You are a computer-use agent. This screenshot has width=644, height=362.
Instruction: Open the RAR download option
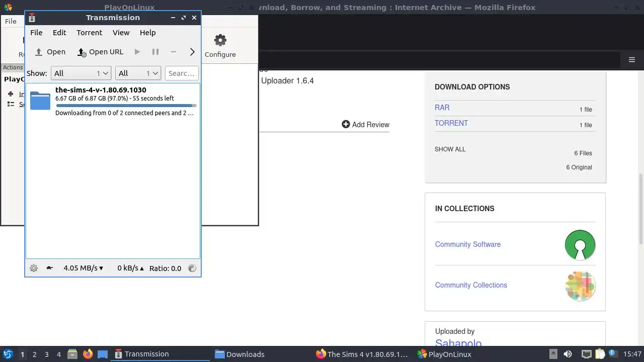click(442, 108)
